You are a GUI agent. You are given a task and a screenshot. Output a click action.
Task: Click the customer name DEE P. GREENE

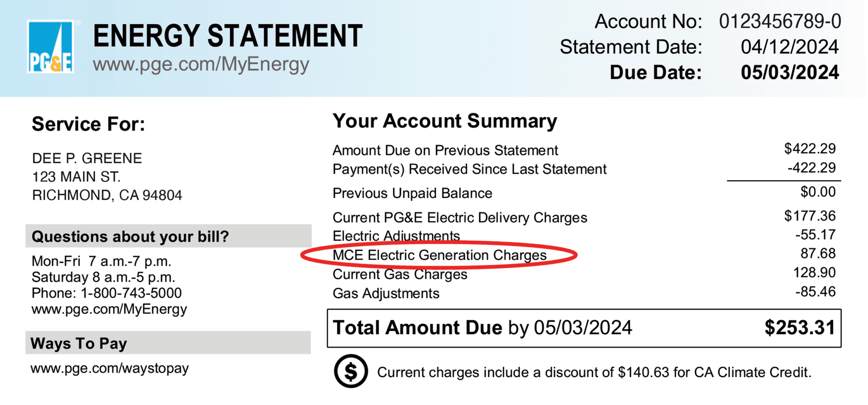[87, 159]
